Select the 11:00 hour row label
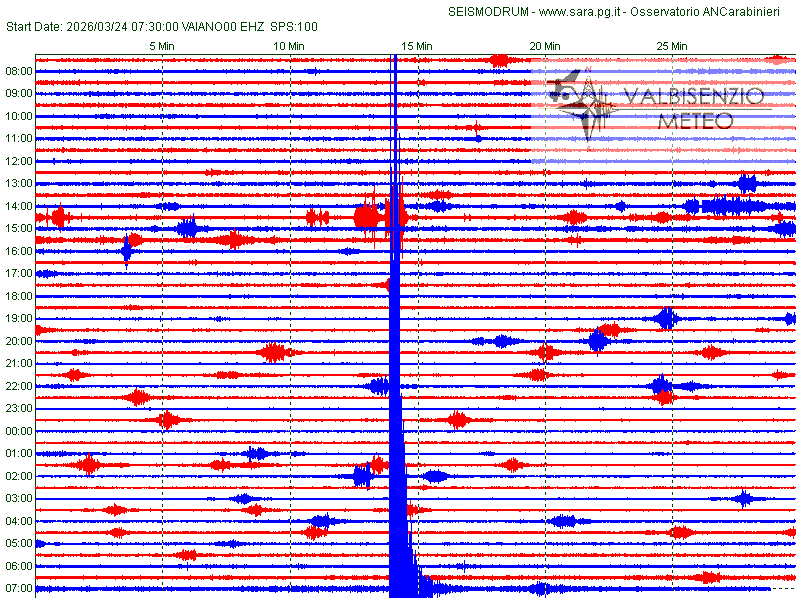Viewport: 796px width, 598px height. [19, 138]
